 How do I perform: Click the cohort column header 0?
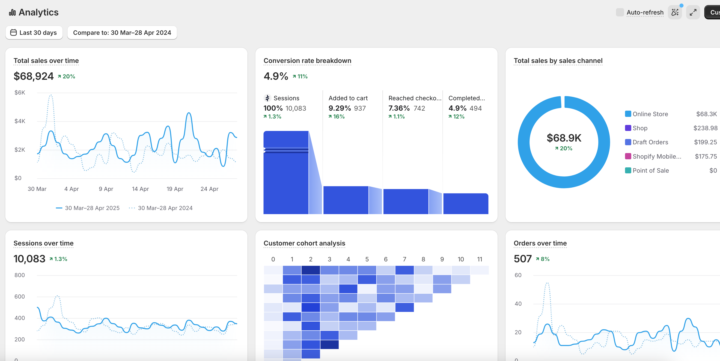pos(273,259)
